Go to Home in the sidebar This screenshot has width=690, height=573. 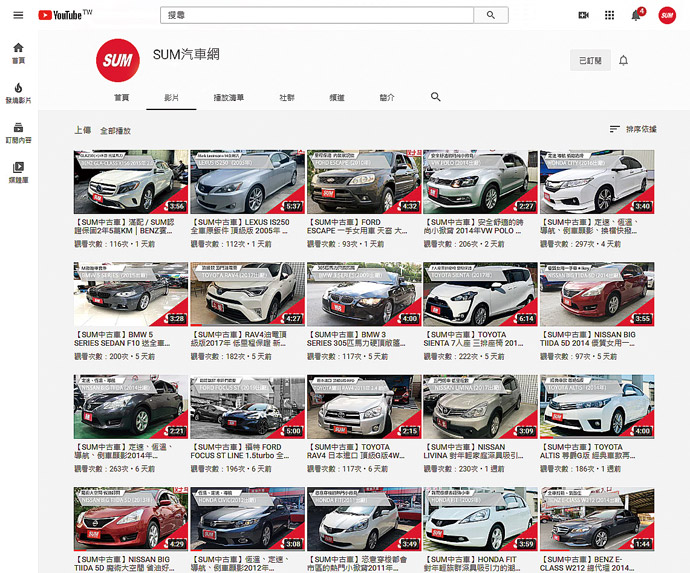(18, 52)
